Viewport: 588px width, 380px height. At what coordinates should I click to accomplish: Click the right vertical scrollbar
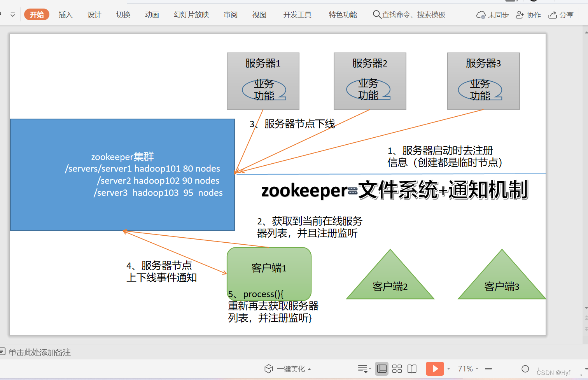click(585, 175)
